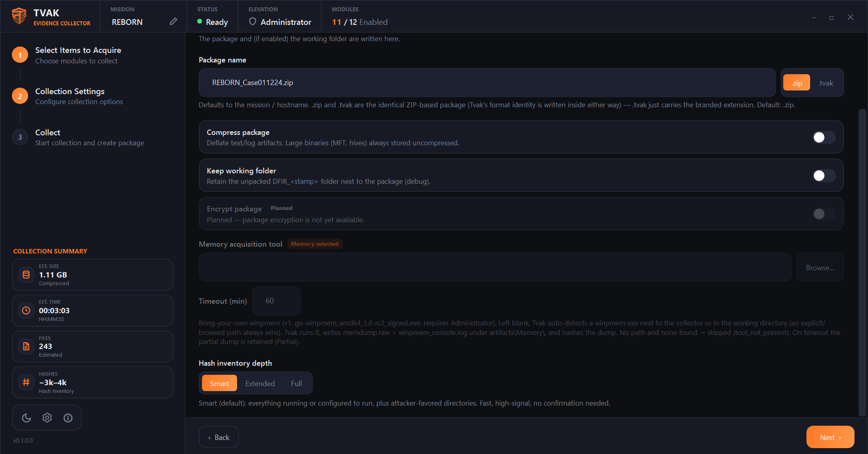Click the Hash inventory depth label
Viewport: 868px width, 454px height.
[235, 363]
